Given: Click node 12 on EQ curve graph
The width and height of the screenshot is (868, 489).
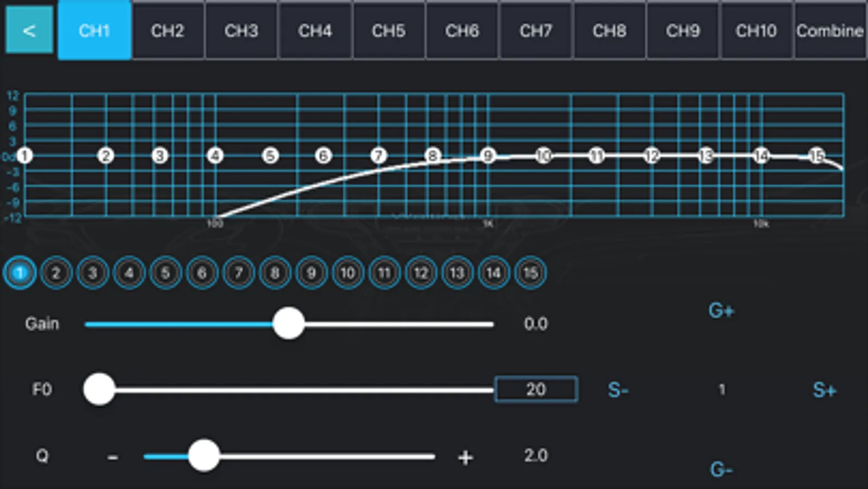Looking at the screenshot, I should (x=651, y=156).
